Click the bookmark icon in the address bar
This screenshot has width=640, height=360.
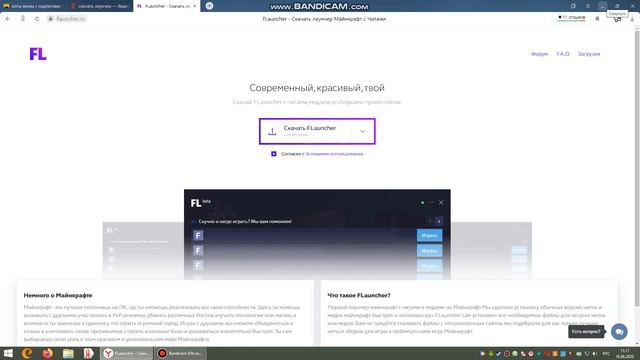(x=597, y=19)
